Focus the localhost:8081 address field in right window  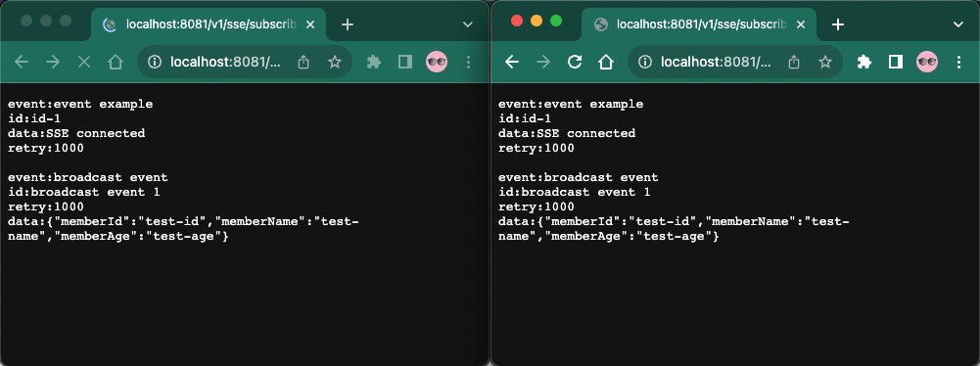[x=717, y=62]
